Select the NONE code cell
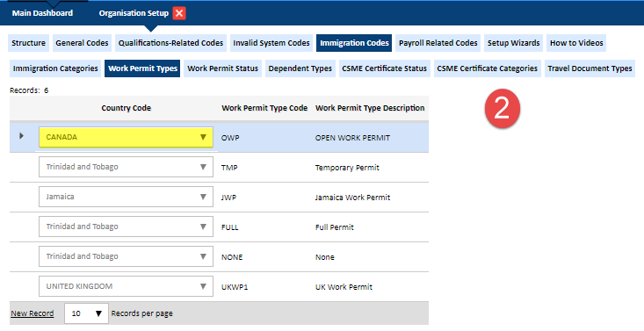Screen dimensions: 644x331 click(232, 257)
